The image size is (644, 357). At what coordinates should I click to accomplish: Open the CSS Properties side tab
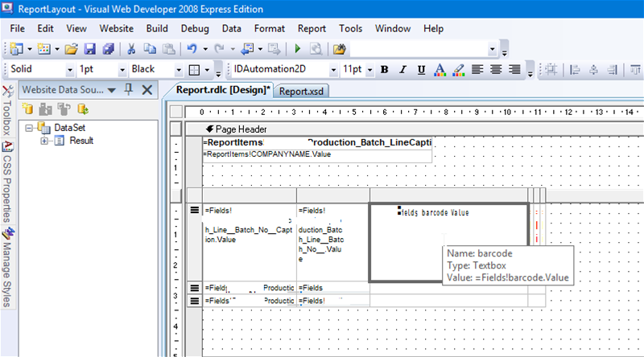(7, 183)
